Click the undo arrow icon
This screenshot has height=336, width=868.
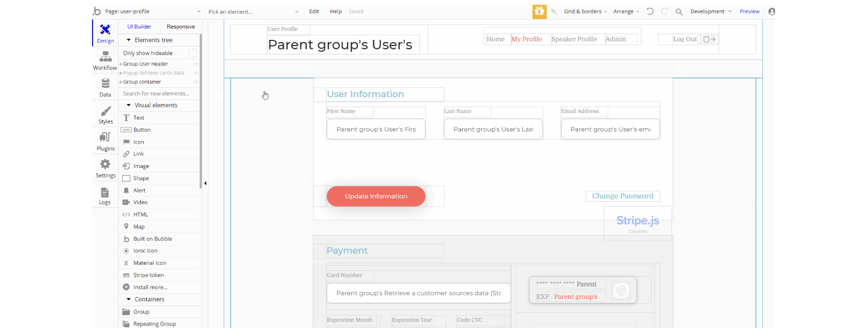point(650,11)
